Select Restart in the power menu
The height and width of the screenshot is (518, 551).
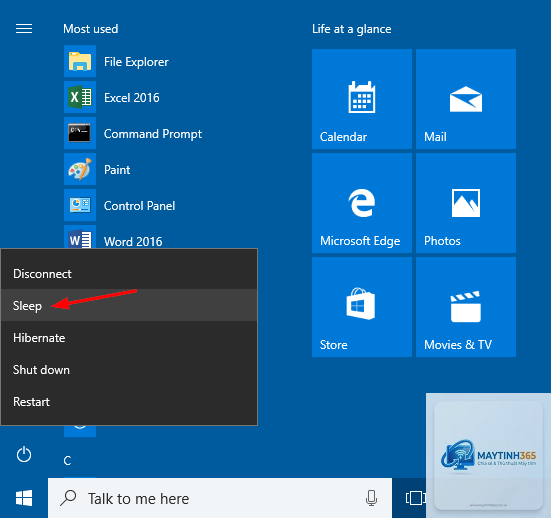pos(129,401)
